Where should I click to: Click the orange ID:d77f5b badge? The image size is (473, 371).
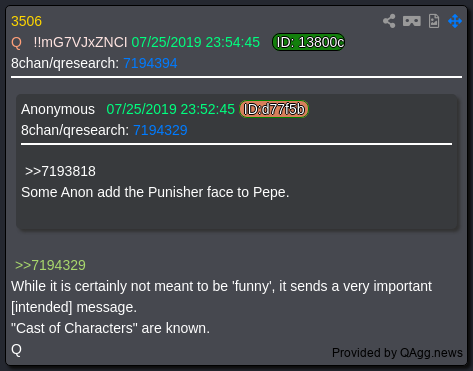coord(274,109)
